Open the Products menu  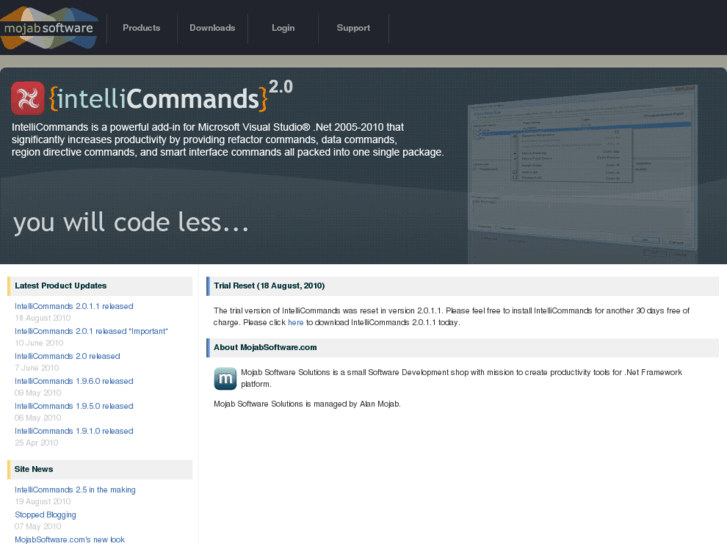[141, 28]
